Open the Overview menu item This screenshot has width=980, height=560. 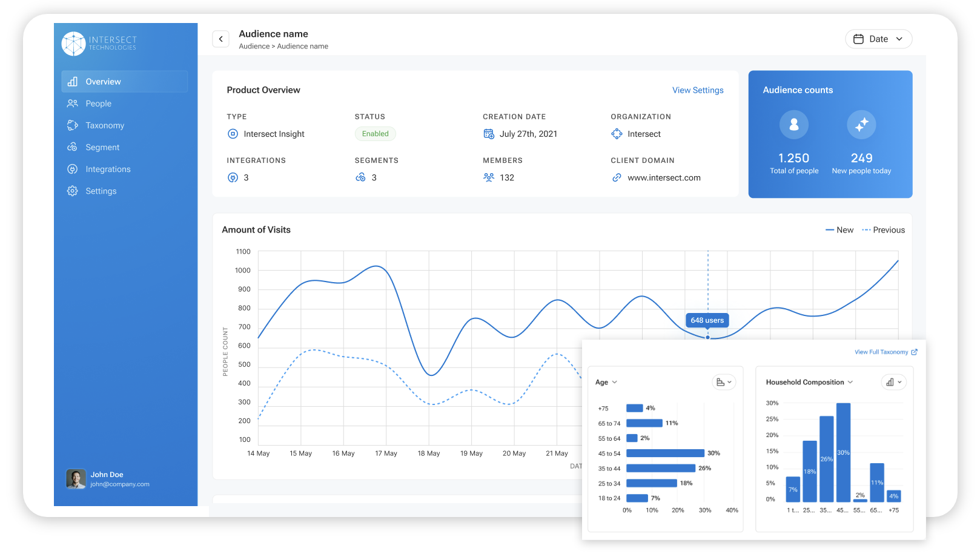pos(125,82)
